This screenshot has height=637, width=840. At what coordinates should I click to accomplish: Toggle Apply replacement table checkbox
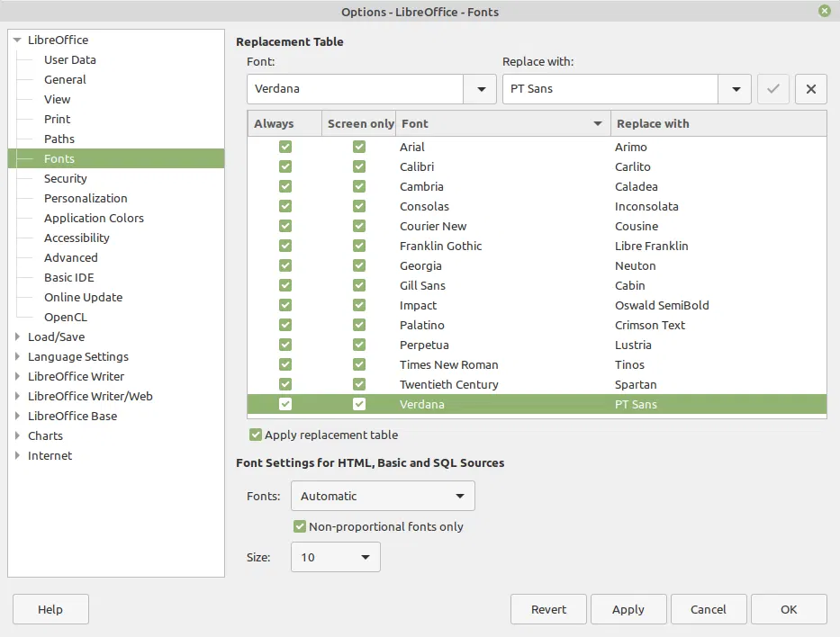256,435
